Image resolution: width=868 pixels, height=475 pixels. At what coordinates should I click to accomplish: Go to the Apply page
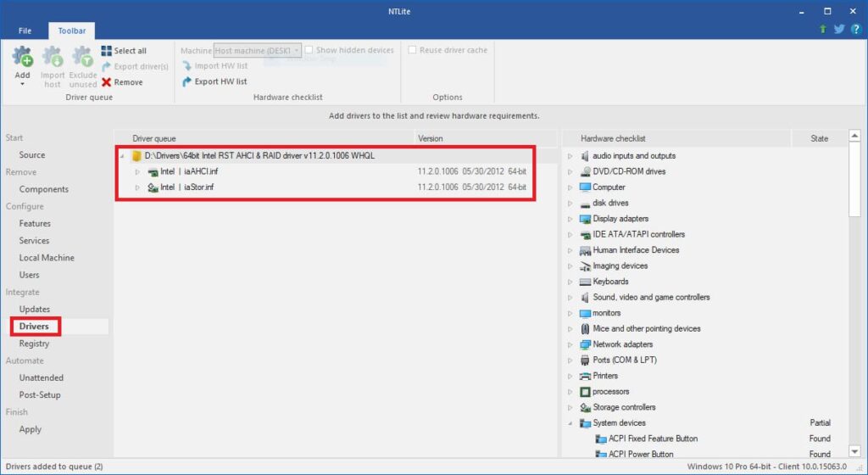31,429
